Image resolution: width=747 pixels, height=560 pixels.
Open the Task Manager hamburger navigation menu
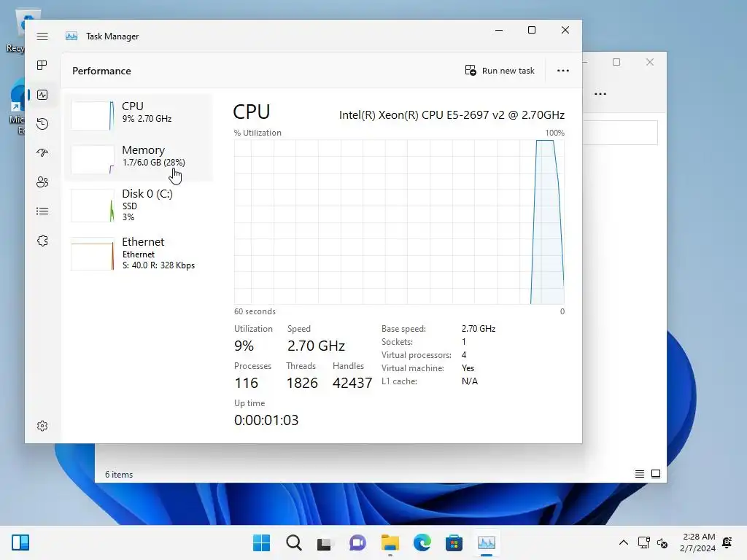point(42,36)
